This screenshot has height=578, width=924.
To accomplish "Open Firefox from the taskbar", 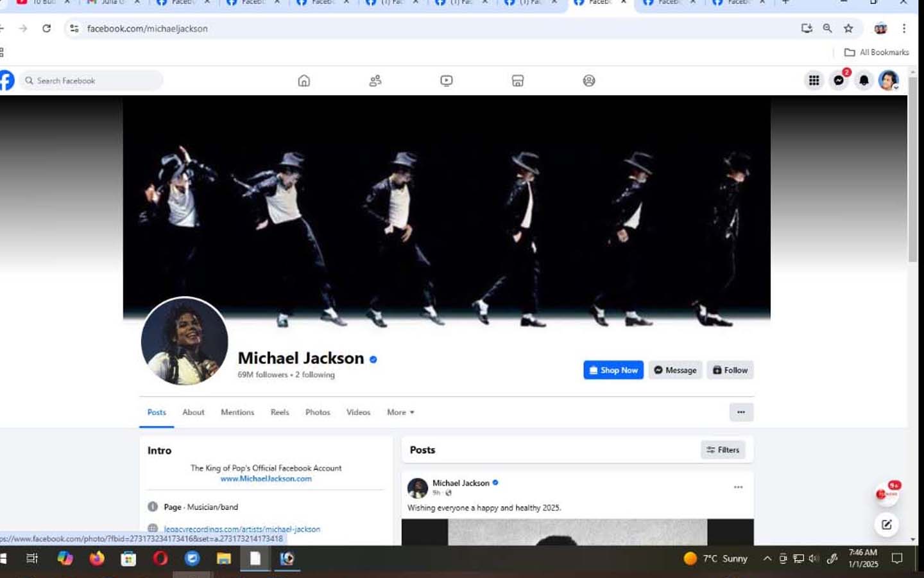I will pos(97,558).
